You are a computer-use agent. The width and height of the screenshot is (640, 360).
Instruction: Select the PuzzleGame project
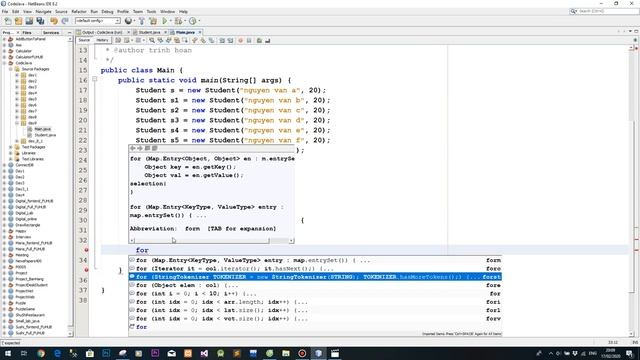(x=25, y=309)
